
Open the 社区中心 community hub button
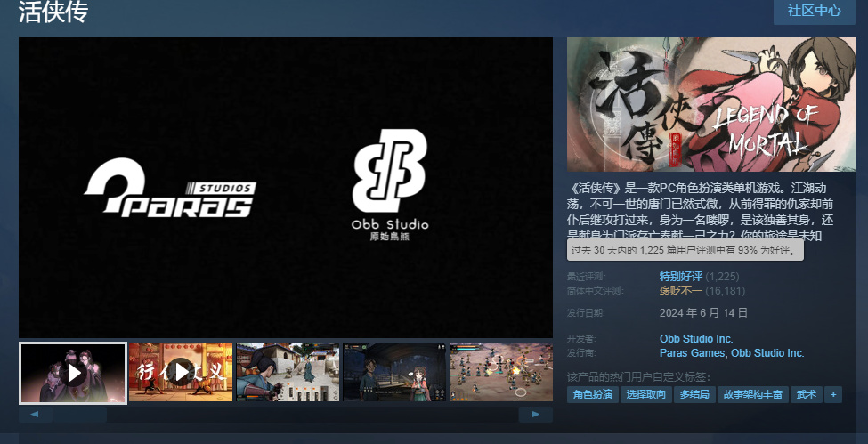[814, 11]
